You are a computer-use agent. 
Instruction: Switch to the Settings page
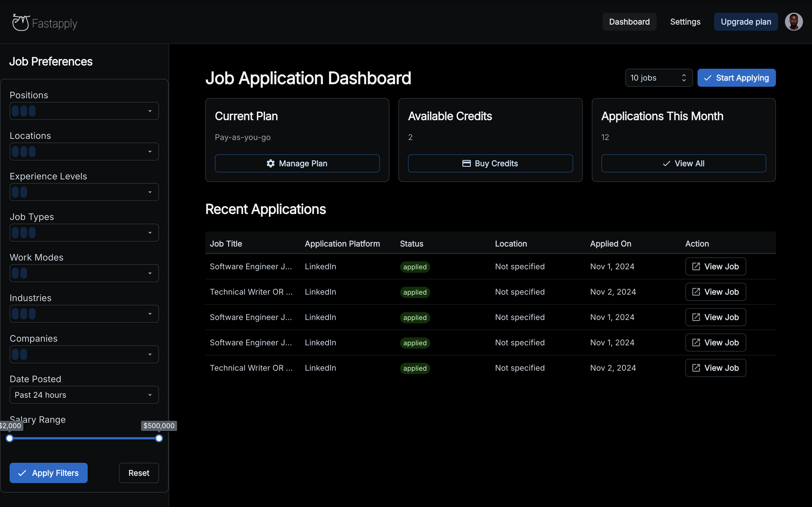(685, 21)
